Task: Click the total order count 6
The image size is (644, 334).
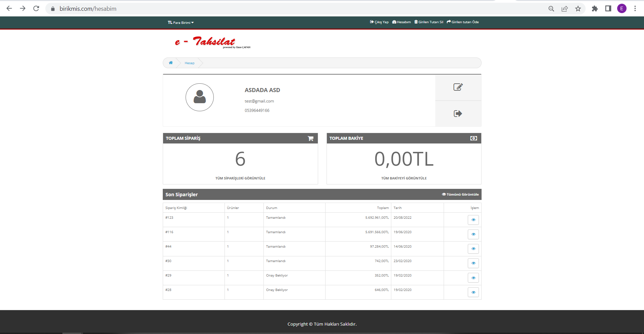Action: [240, 159]
